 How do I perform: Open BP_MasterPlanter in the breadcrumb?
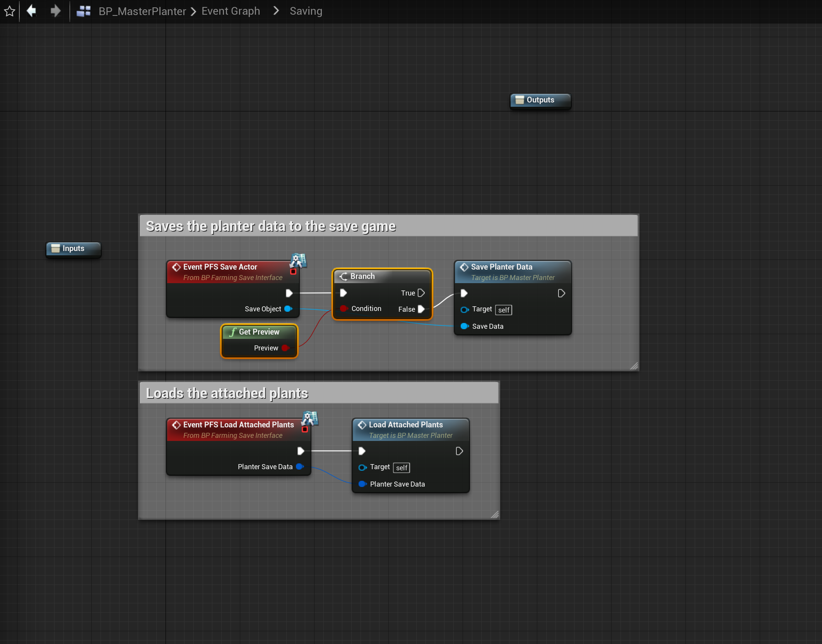pyautogui.click(x=142, y=11)
